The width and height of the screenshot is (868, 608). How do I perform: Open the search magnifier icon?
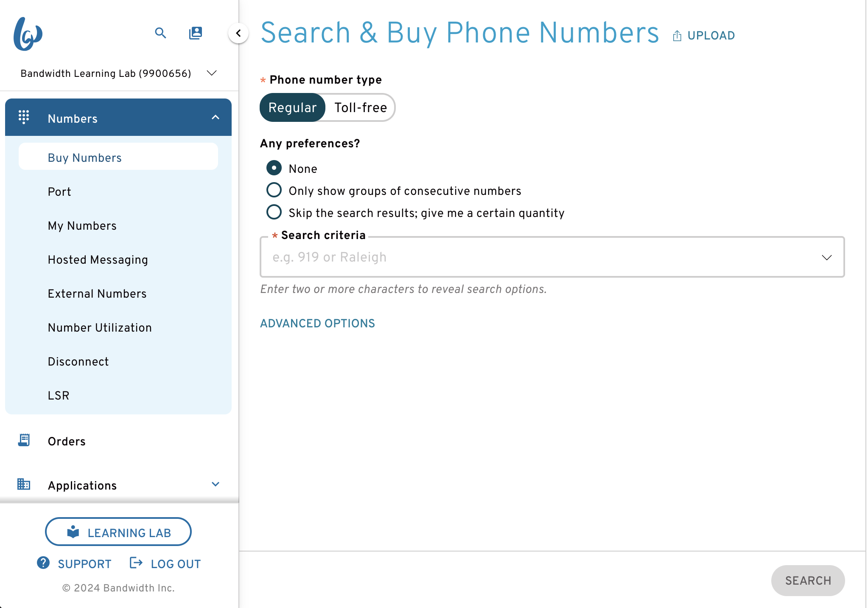(160, 33)
